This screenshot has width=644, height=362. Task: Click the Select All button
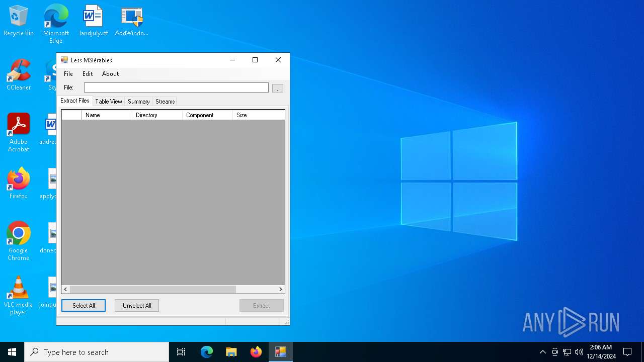click(x=84, y=306)
